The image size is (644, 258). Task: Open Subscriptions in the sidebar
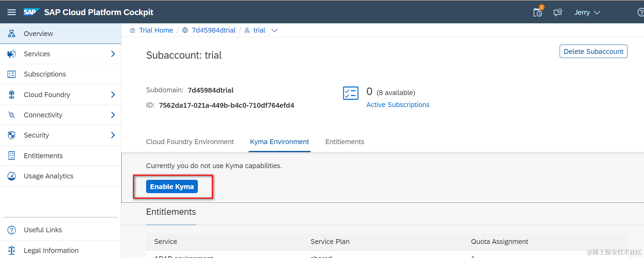[x=60, y=74]
